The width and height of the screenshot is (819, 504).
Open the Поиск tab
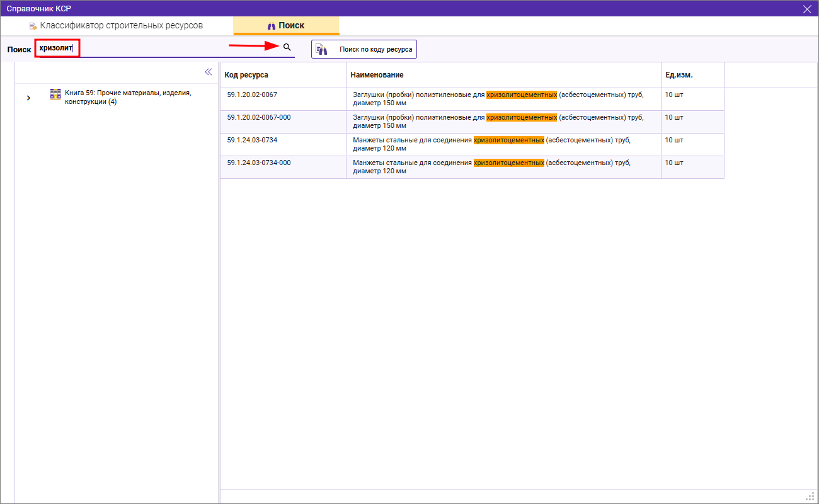(287, 26)
